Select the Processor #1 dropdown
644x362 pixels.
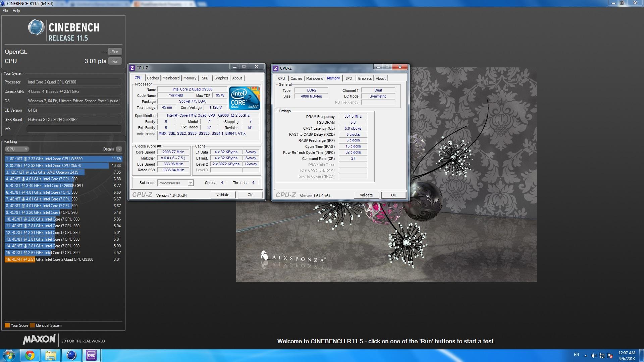(x=175, y=183)
